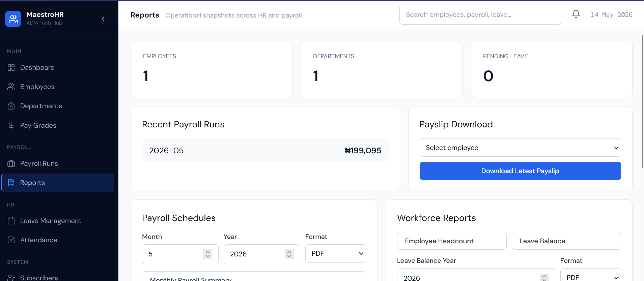Image resolution: width=644 pixels, height=281 pixels.
Task: Click the Departments count card
Action: pyautogui.click(x=382, y=69)
